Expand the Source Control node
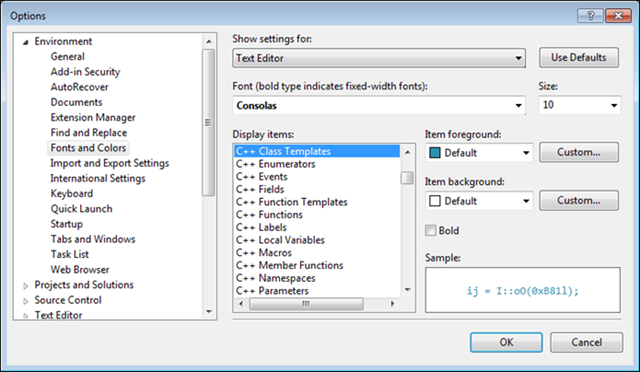640x372 pixels. [x=25, y=301]
